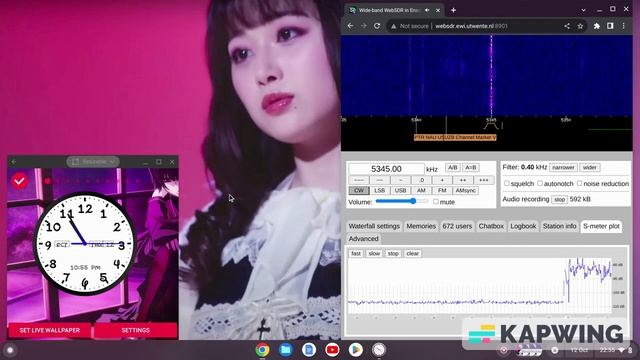Select LSB modulation mode
This screenshot has height=360, width=640.
tap(380, 191)
